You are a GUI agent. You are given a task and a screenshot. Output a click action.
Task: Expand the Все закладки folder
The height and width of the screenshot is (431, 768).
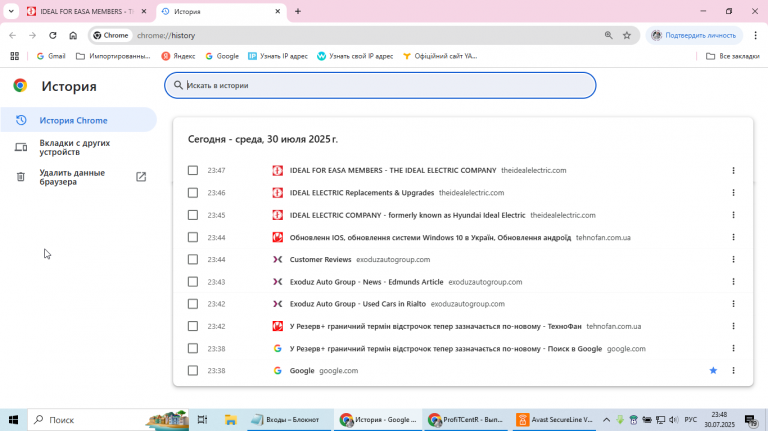pyautogui.click(x=733, y=56)
